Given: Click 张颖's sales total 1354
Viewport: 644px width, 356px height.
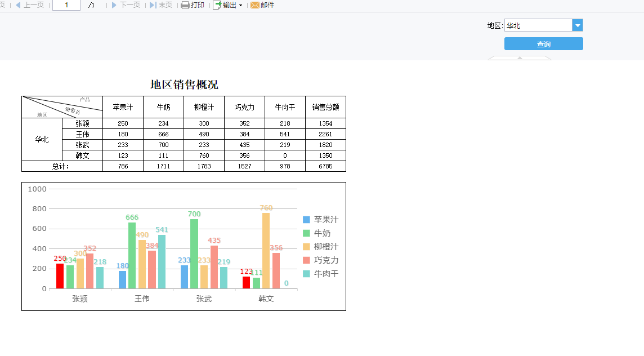Looking at the screenshot, I should pyautogui.click(x=326, y=123).
